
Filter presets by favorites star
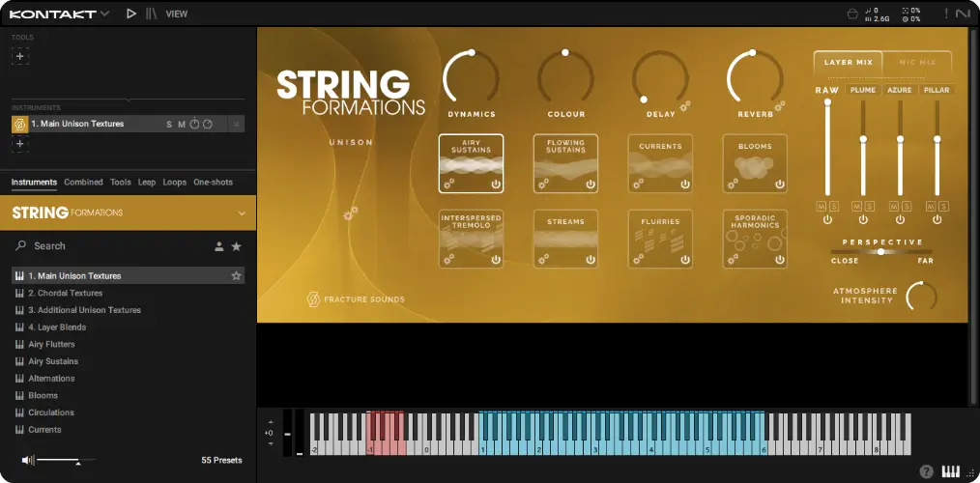[236, 246]
